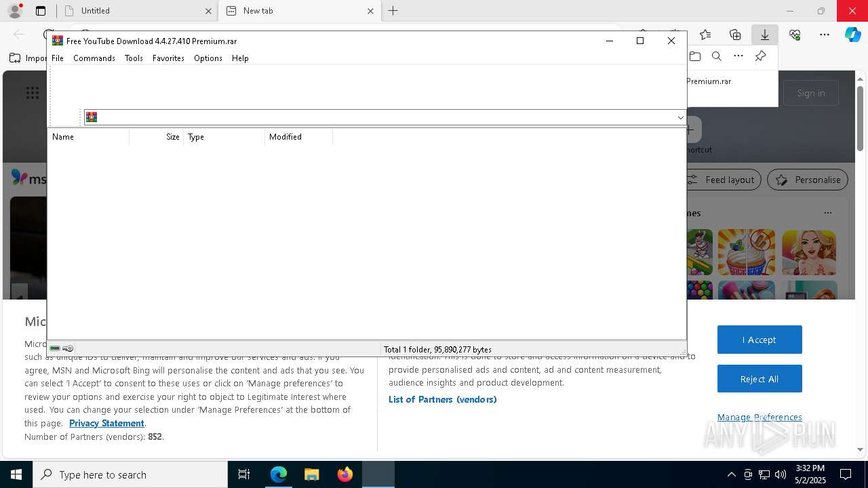Open List of Partners (vendors) link
Viewport: 868px width, 488px height.
(443, 399)
